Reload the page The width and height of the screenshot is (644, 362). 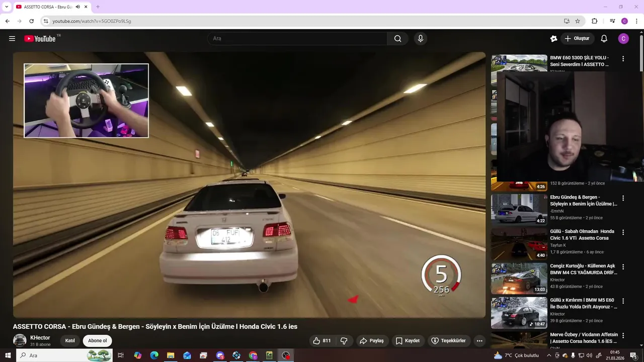31,21
